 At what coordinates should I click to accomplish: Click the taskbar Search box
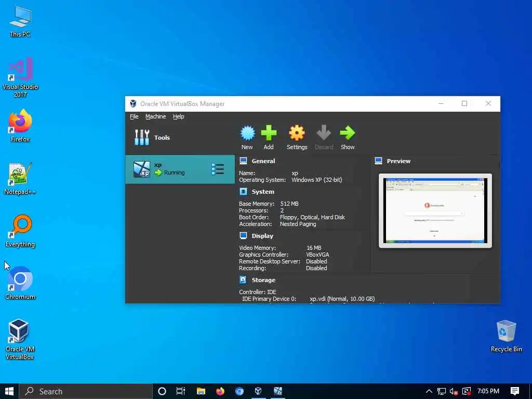86,391
